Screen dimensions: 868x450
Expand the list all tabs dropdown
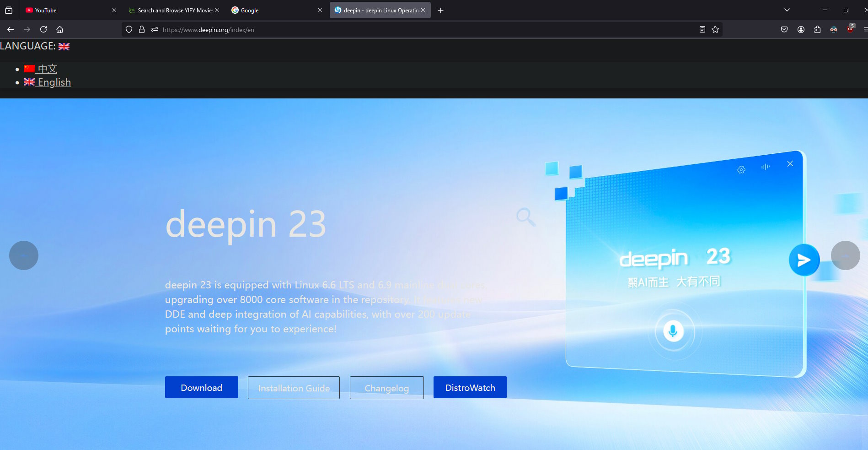pos(787,10)
